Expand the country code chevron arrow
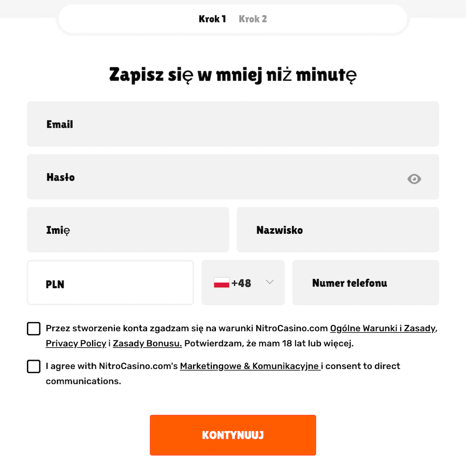This screenshot has height=476, width=466. tap(270, 282)
